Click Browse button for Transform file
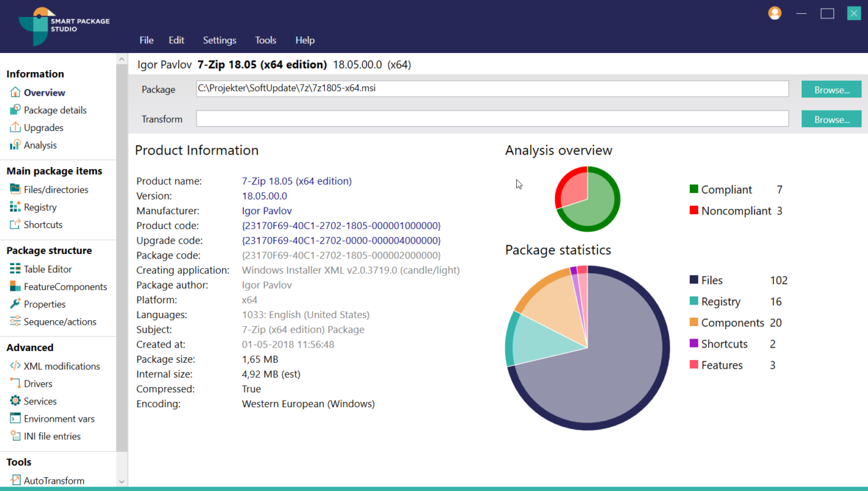 831,119
